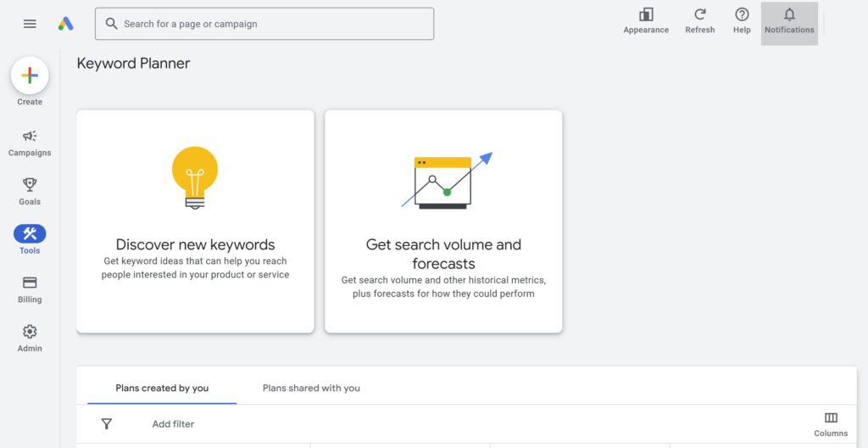Switch to Plans shared with you tab
Viewport: 868px width, 448px height.
click(311, 388)
